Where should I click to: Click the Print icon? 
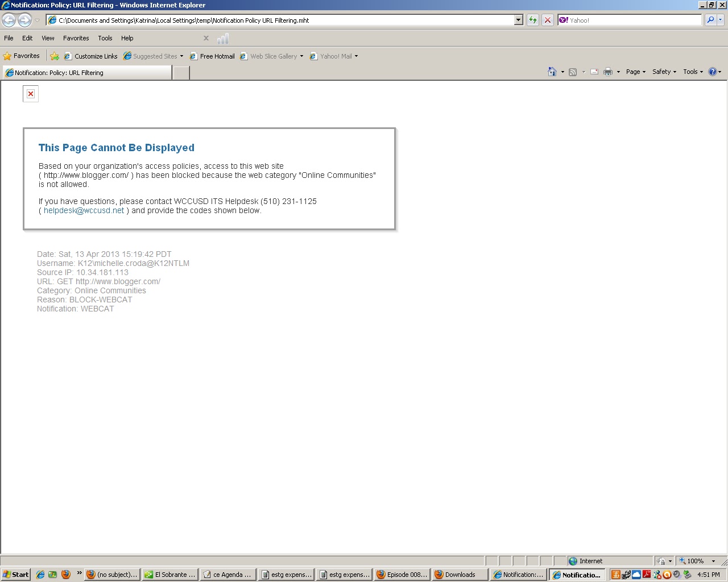click(608, 72)
